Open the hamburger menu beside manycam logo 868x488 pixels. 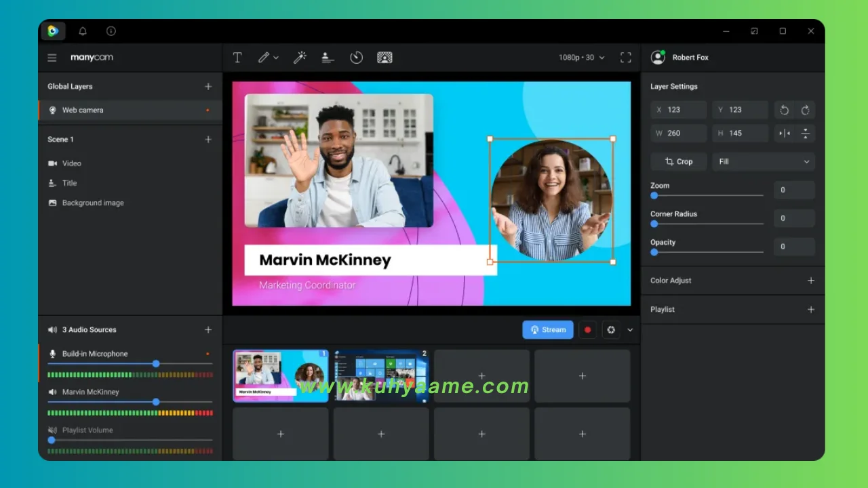point(52,58)
